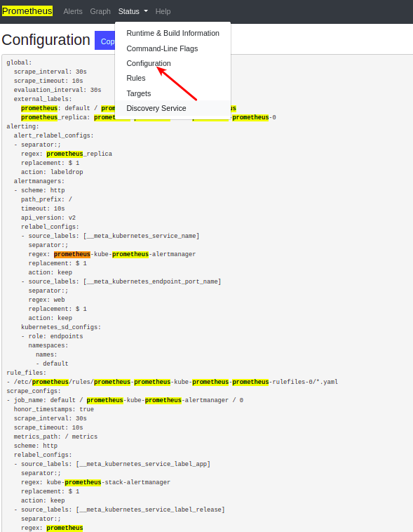Open the Alerts page in navbar
Screen dimensions: 413x532
tap(73, 11)
